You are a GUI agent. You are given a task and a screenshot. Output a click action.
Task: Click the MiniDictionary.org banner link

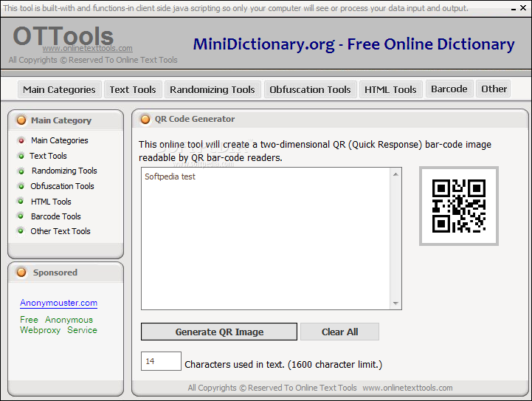[353, 44]
